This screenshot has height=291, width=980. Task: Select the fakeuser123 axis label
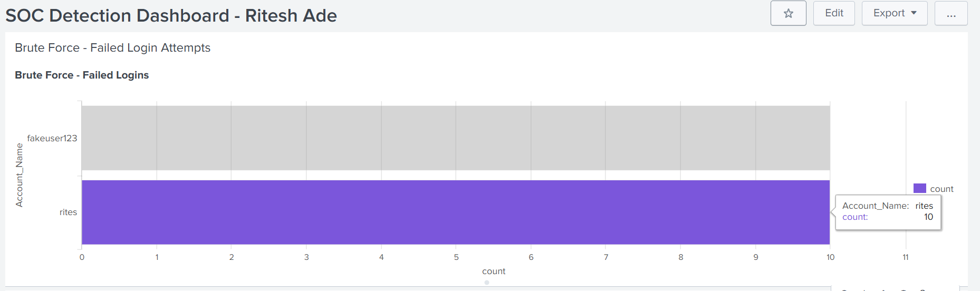(x=52, y=138)
